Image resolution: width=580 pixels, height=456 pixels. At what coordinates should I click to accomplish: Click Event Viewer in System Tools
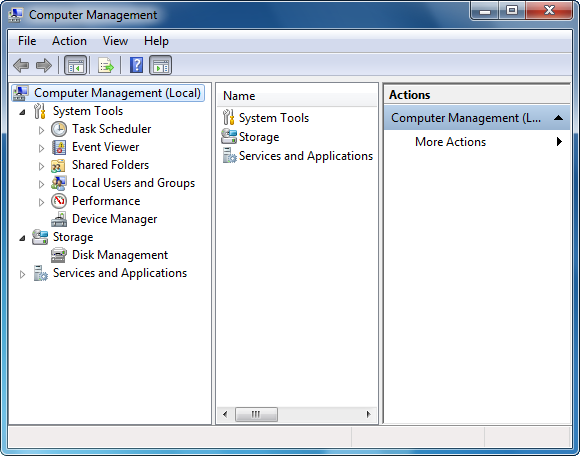105,147
